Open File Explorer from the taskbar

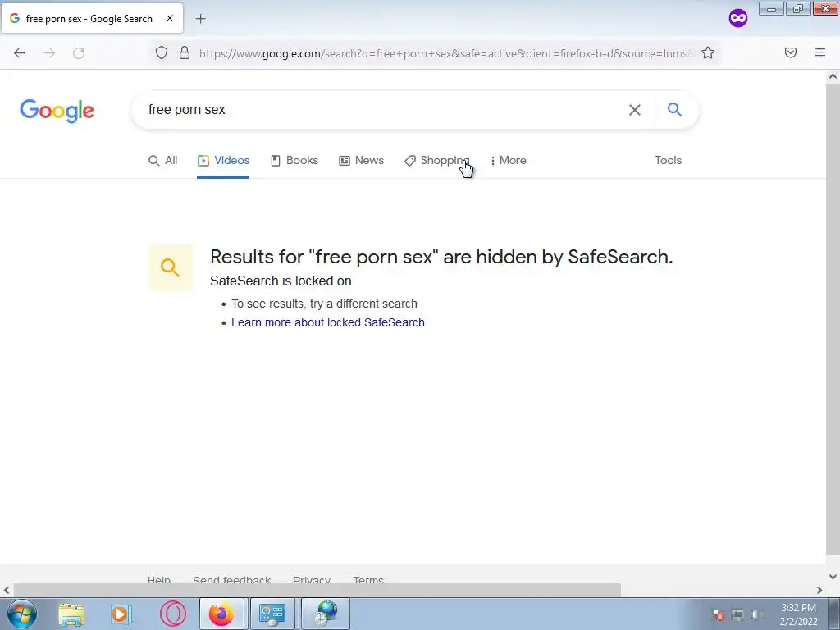(x=71, y=614)
